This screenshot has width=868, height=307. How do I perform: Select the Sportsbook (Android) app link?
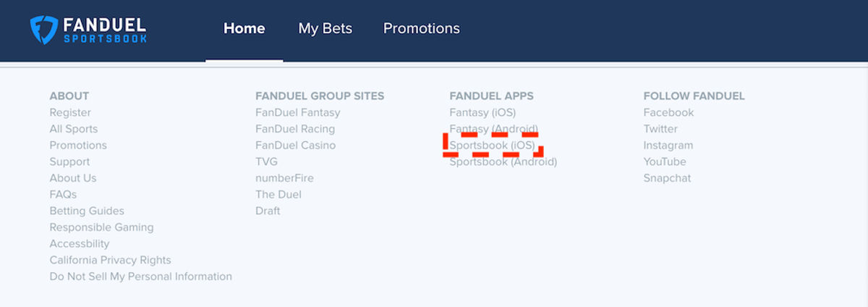pyautogui.click(x=503, y=162)
